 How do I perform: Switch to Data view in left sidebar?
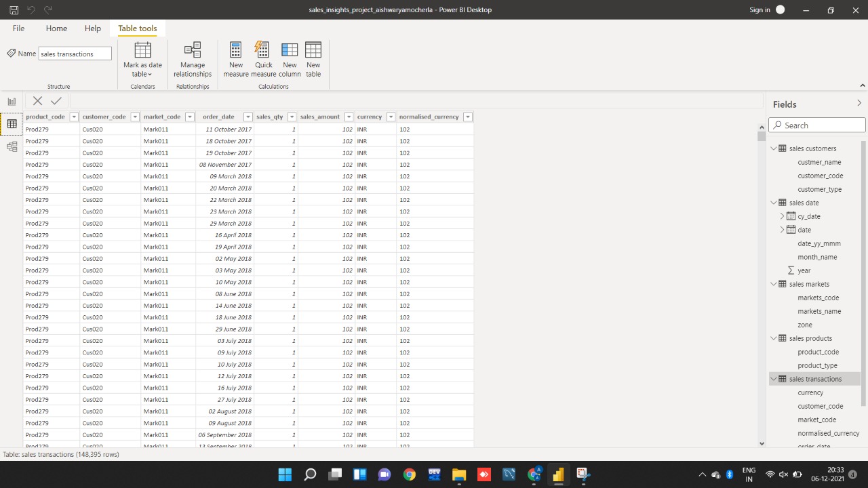(12, 124)
